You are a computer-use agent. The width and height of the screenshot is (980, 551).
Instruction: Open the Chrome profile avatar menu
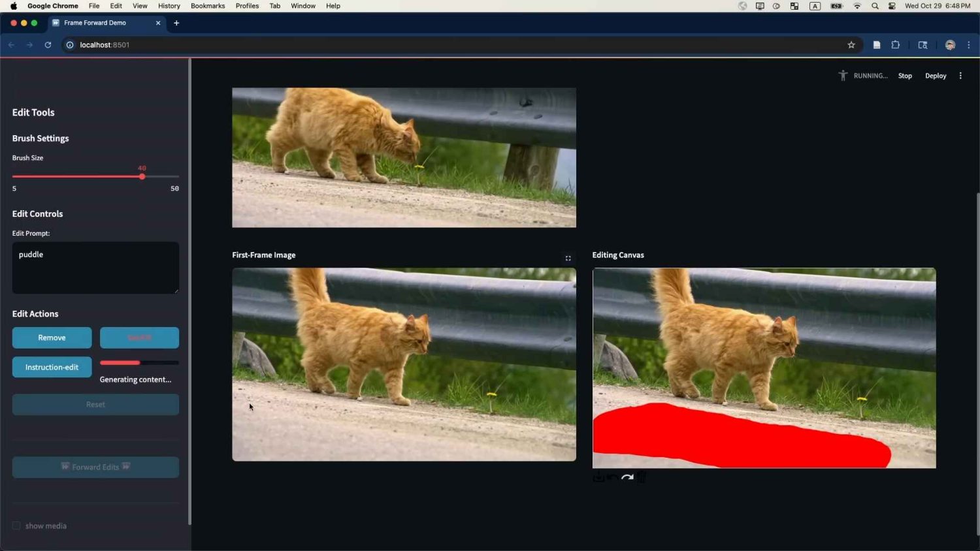pyautogui.click(x=950, y=45)
